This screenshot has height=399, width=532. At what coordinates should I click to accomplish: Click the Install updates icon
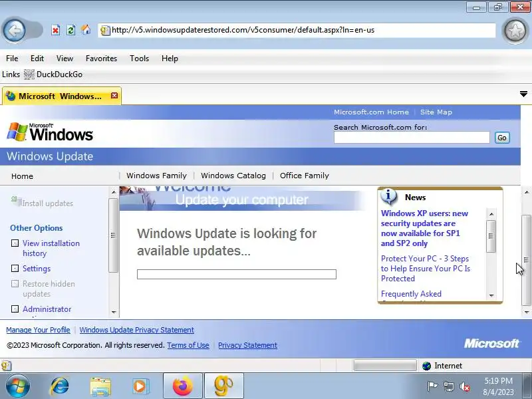pos(16,201)
